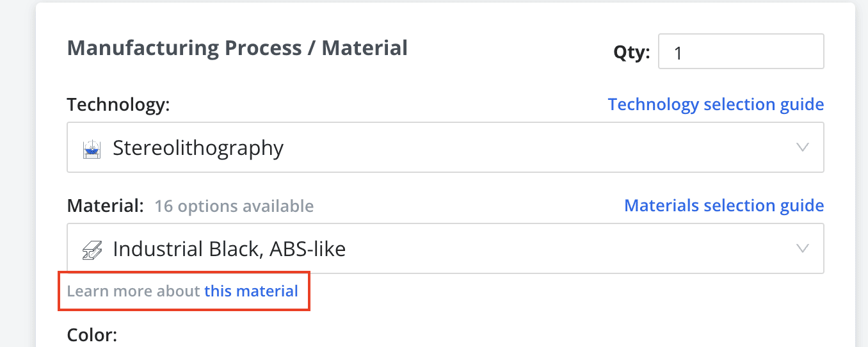Image resolution: width=868 pixels, height=347 pixels.
Task: Click the "16 options available" text
Action: pos(234,206)
